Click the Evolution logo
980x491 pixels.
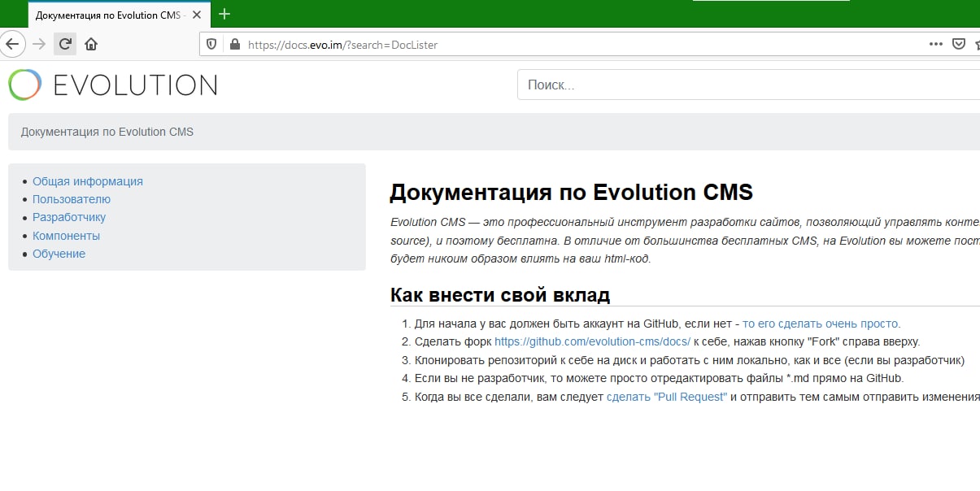[113, 85]
